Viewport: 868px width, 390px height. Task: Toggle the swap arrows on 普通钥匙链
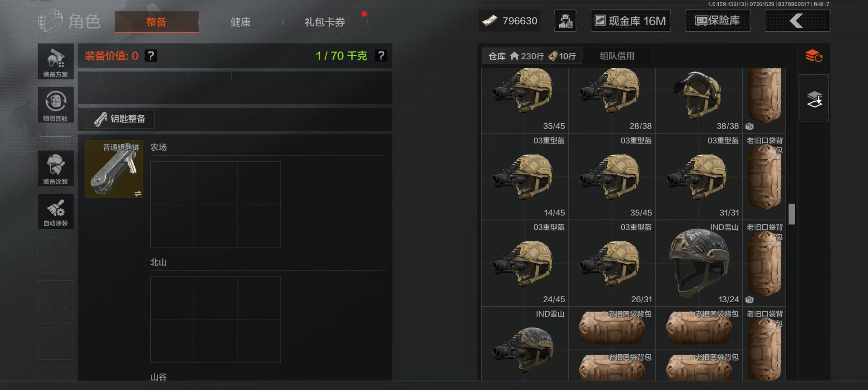[x=138, y=194]
